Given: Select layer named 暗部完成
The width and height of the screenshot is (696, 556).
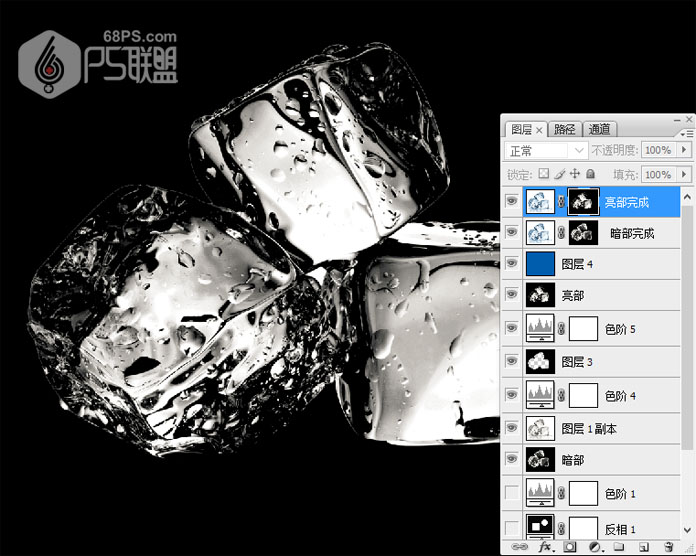Looking at the screenshot, I should coord(632,233).
